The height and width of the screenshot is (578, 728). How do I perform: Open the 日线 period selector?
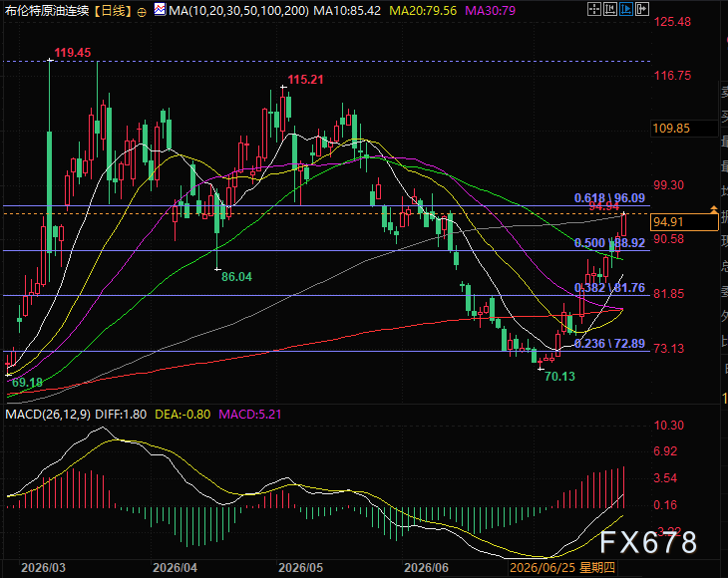click(113, 11)
